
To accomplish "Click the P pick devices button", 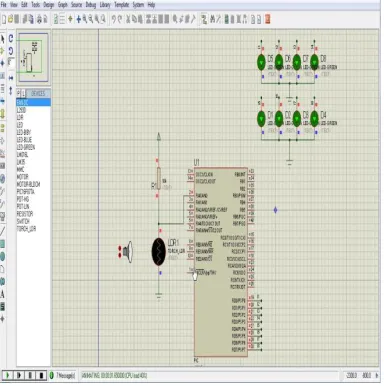I will point(19,93).
